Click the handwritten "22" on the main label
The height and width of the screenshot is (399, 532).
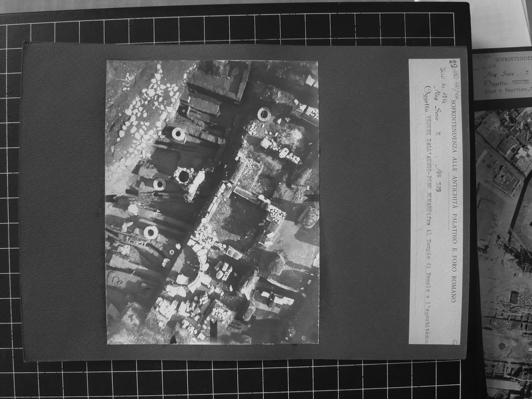pos(453,63)
